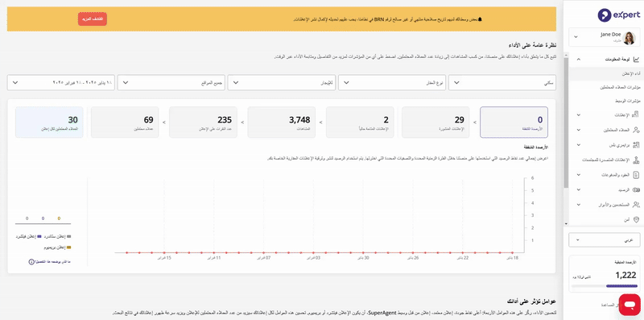Open the For Rent filter dropdown

point(281,83)
